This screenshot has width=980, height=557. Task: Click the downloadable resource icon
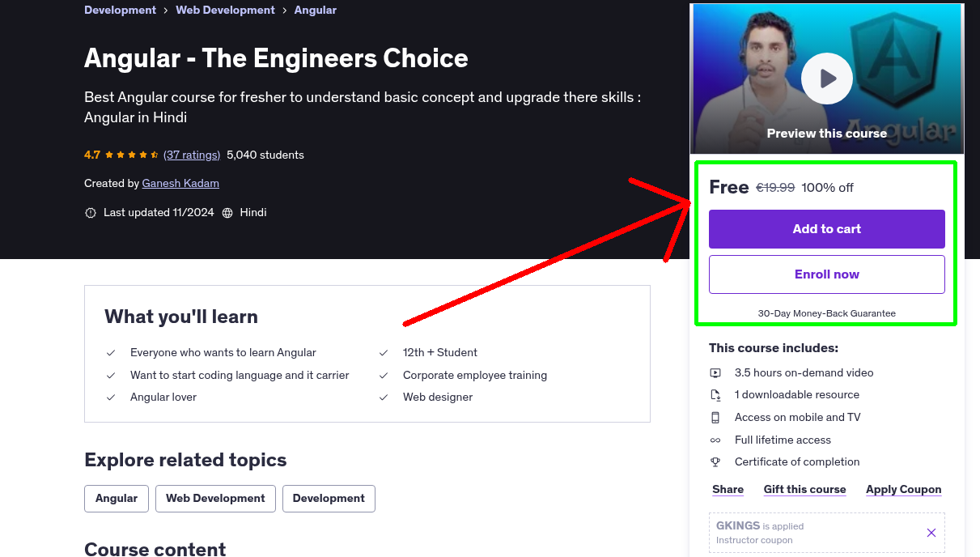tap(715, 395)
